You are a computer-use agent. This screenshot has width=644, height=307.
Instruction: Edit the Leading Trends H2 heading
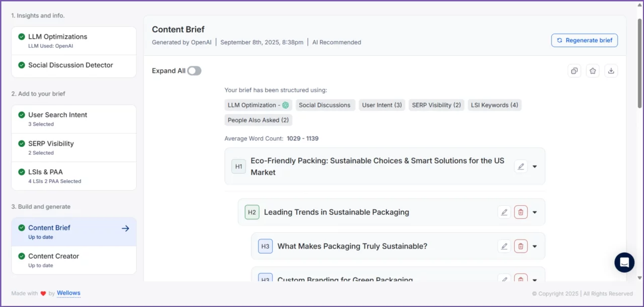(504, 212)
